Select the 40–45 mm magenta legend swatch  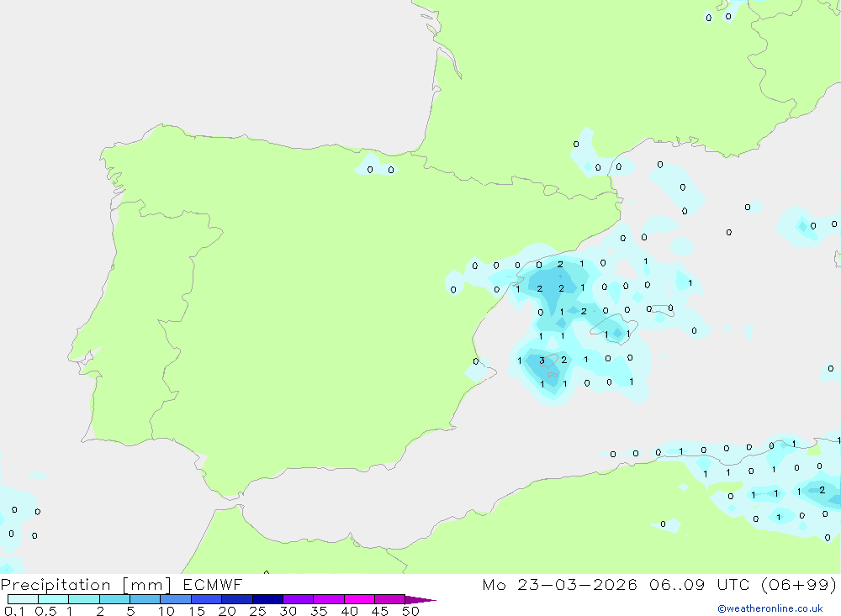pos(359,599)
